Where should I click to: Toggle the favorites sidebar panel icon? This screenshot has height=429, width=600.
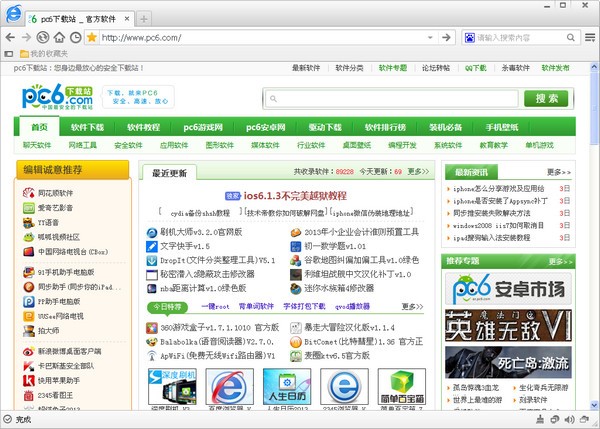[9, 54]
